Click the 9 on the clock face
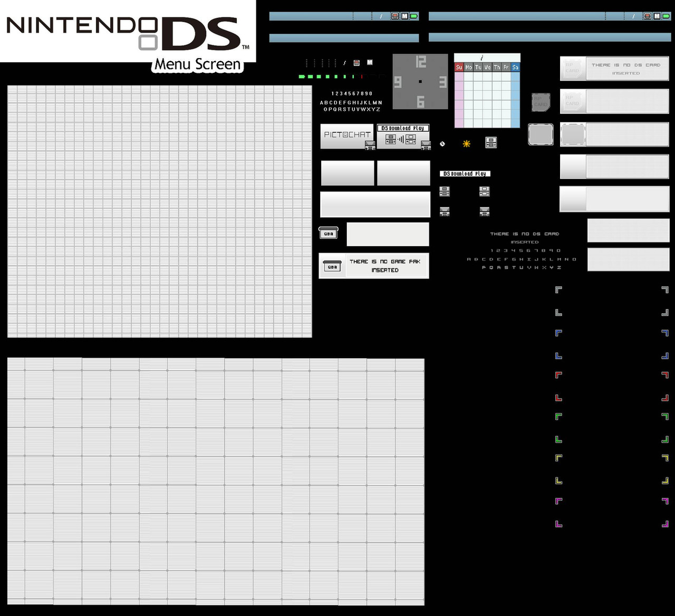 pos(398,82)
